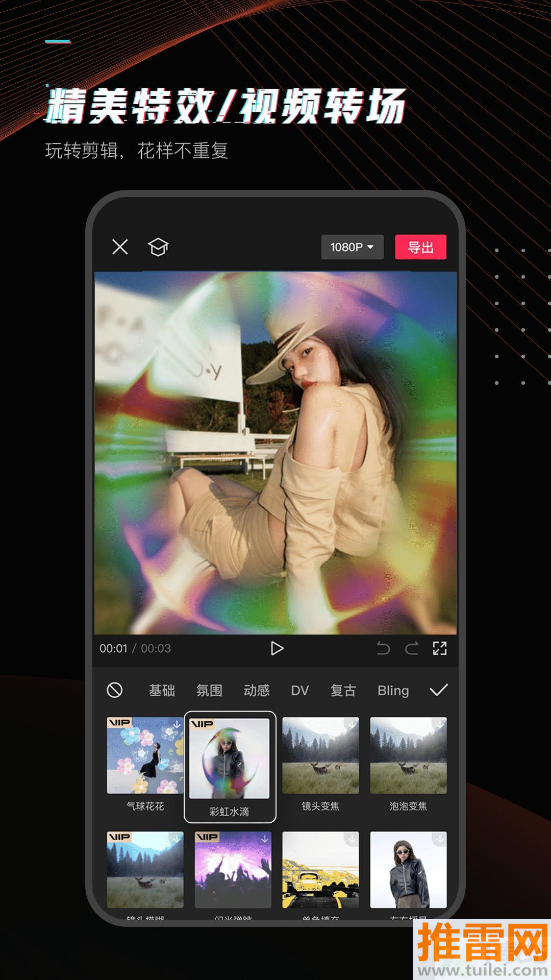Choose the second-row VIP deer forest thumbnail

click(145, 870)
